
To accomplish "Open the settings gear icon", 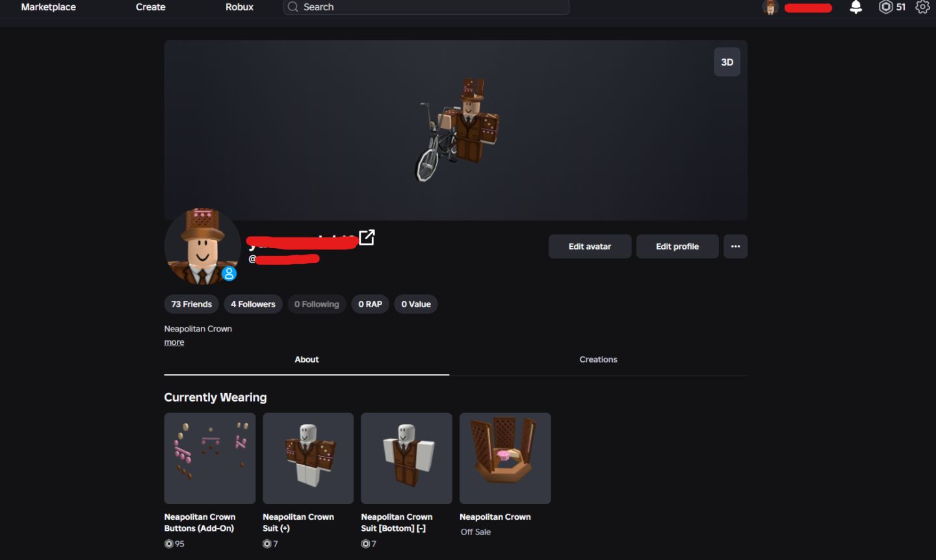I will point(922,7).
